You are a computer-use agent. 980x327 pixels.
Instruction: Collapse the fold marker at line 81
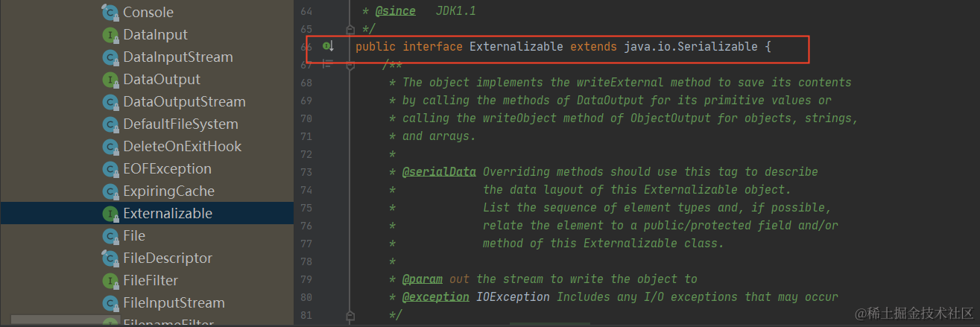click(350, 315)
